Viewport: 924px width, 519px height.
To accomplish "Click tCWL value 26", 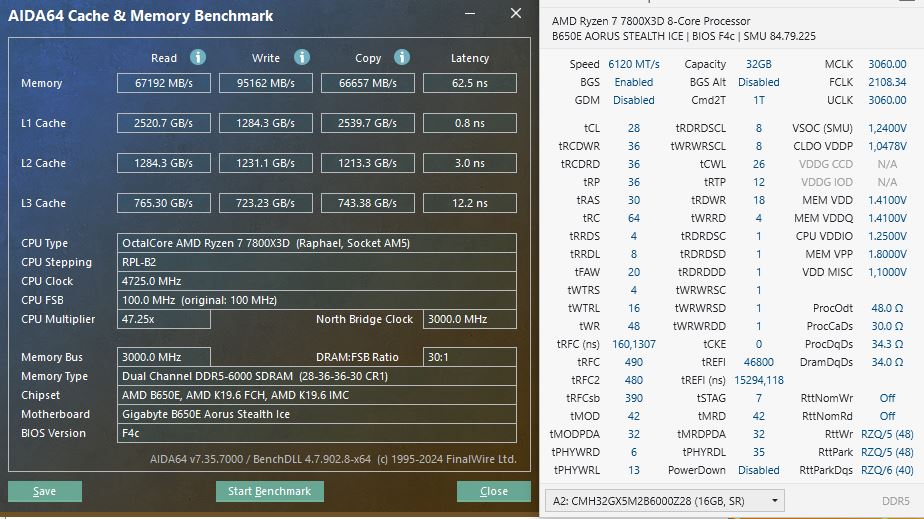I will click(758, 164).
